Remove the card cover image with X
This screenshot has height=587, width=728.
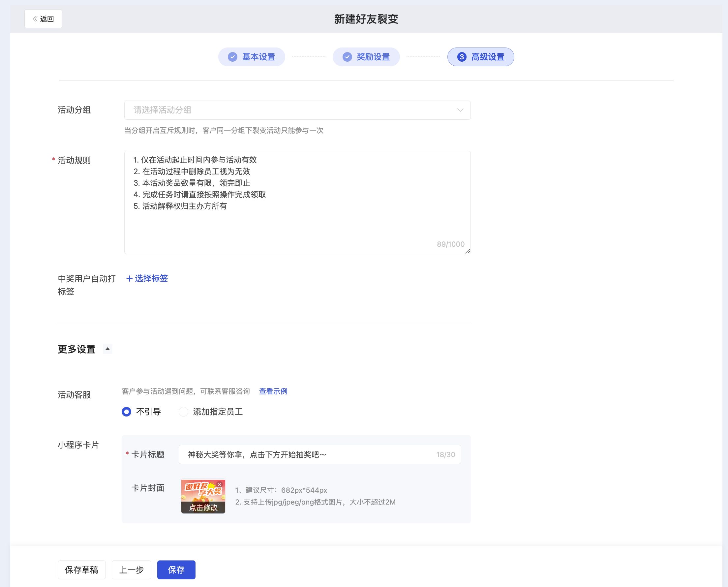click(x=220, y=484)
